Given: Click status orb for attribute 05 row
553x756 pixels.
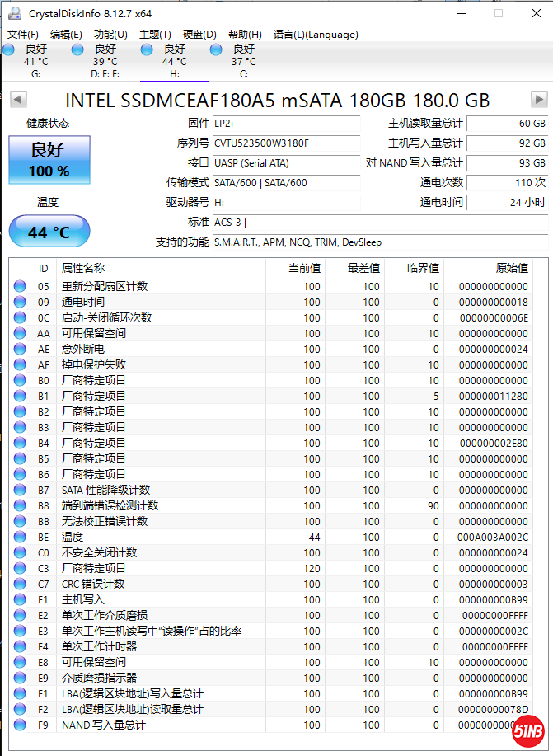Looking at the screenshot, I should [x=20, y=286].
